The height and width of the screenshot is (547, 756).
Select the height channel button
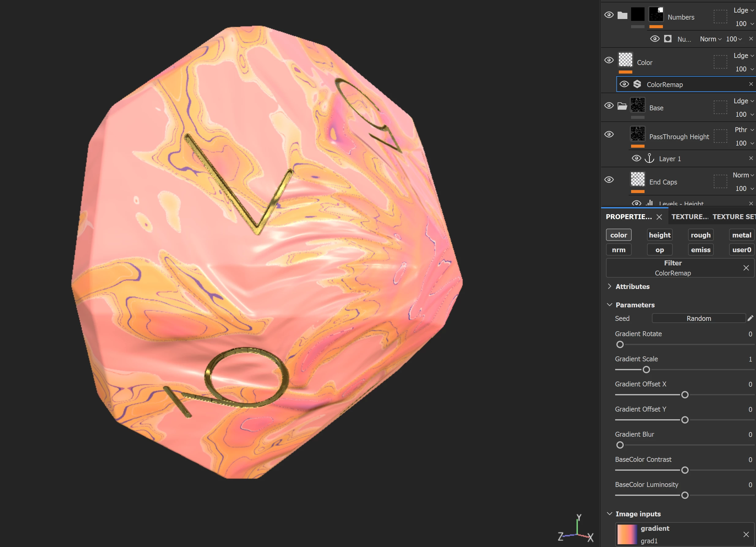pyautogui.click(x=659, y=235)
